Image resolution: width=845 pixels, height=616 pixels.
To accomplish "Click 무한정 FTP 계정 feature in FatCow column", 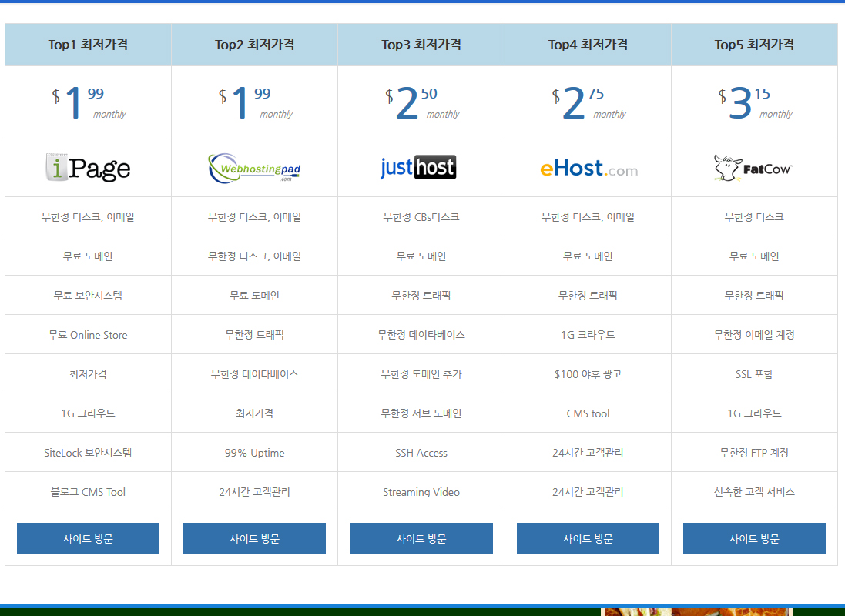I will pos(754,453).
